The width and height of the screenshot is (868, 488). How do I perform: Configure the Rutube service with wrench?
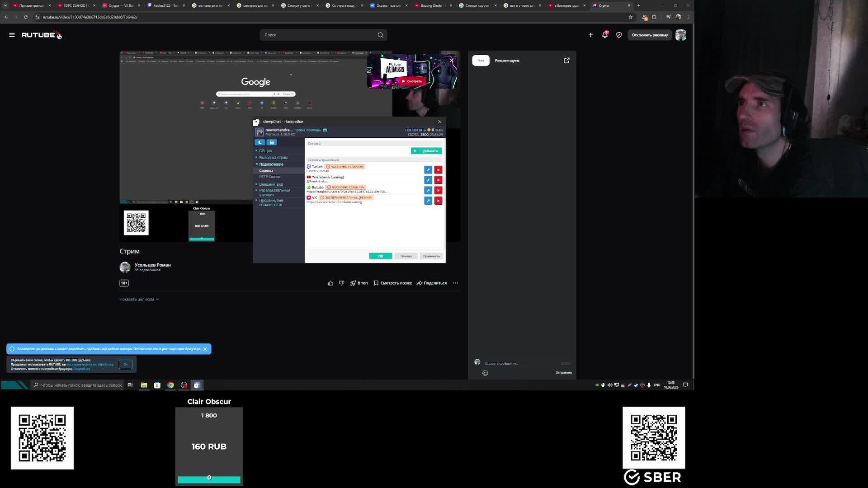click(x=428, y=190)
